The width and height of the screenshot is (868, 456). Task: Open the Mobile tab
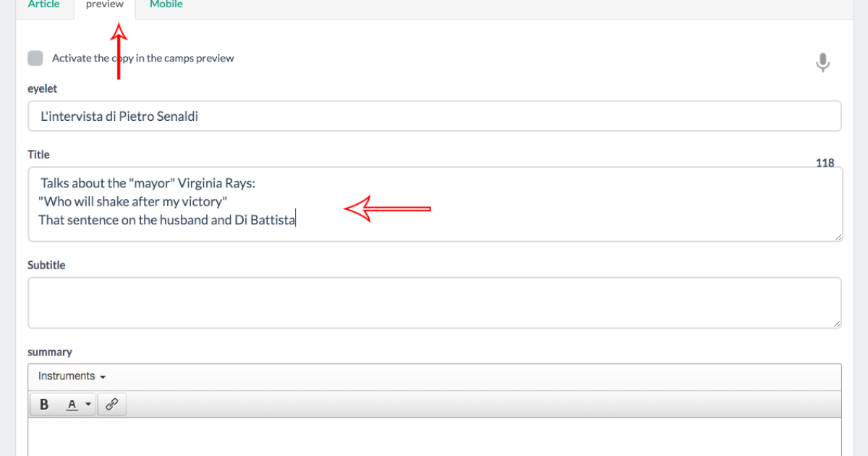point(166,4)
